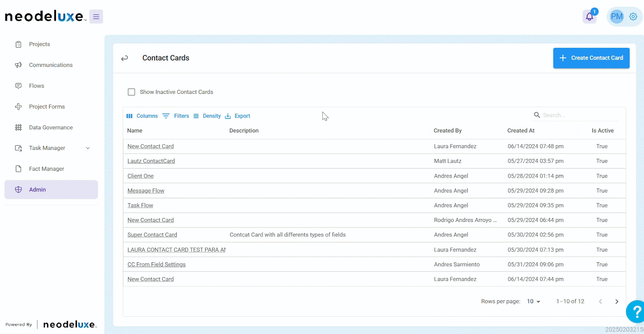Toggle the sidebar hamburger menu button
Viewport: 644px width, 334px height.
coord(96,17)
